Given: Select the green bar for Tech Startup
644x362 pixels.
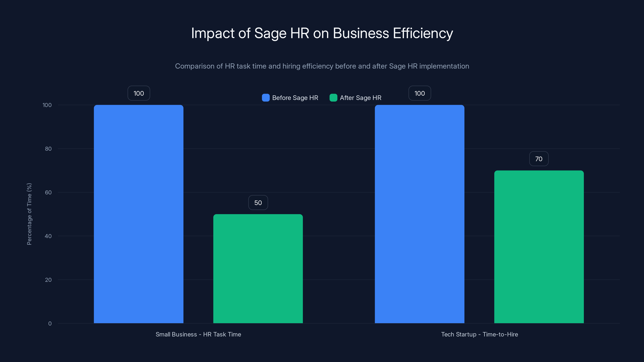Looking at the screenshot, I should pos(539,247).
